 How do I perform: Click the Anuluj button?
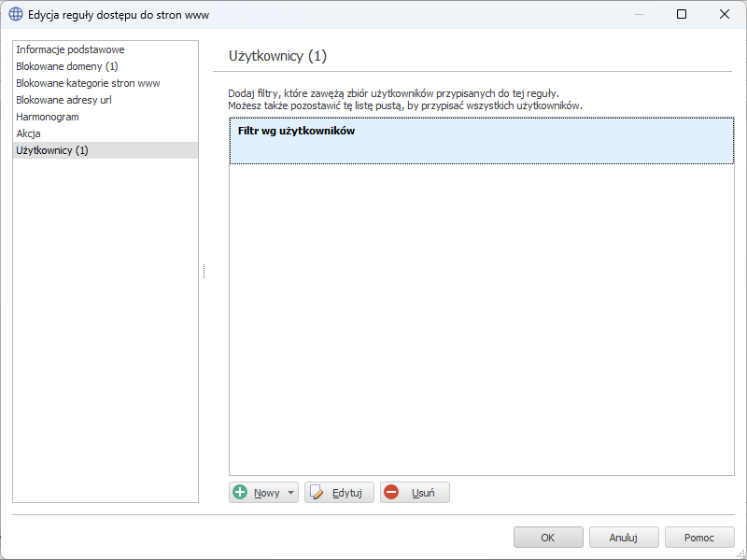(x=623, y=538)
